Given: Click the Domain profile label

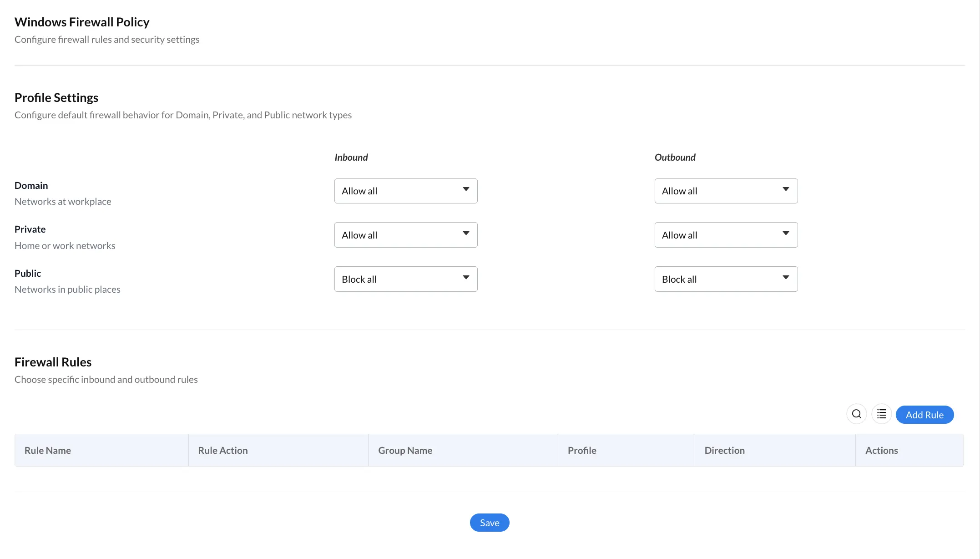Looking at the screenshot, I should [x=31, y=185].
